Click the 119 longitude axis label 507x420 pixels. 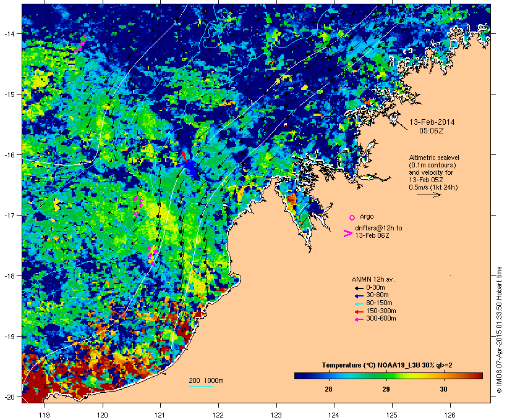[45, 415]
